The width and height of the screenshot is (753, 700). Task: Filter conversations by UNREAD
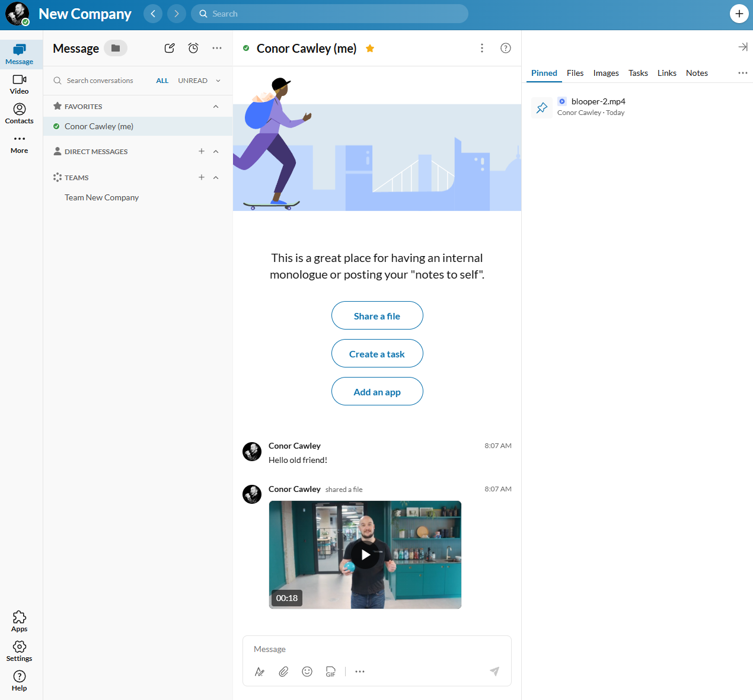[x=192, y=80]
